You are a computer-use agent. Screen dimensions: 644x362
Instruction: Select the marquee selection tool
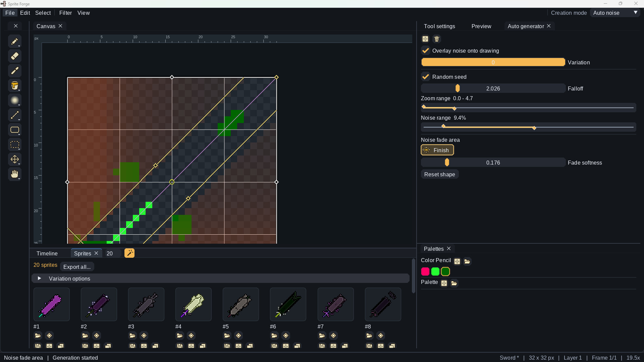[14, 144]
